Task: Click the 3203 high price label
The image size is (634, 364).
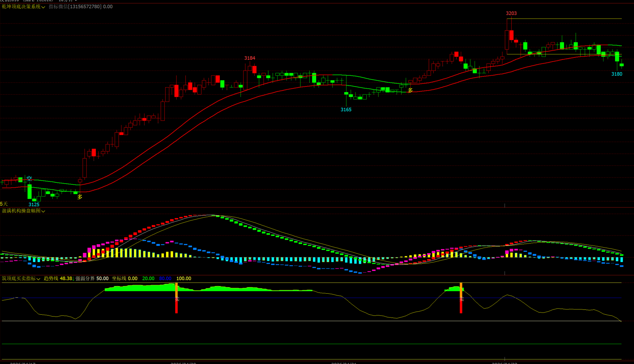Action: pyautogui.click(x=511, y=13)
